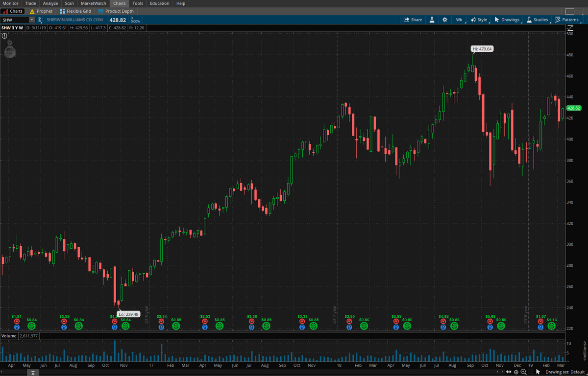Click the blue icon under $2.53 earnings
The height and width of the screenshot is (376, 588).
coord(205,327)
